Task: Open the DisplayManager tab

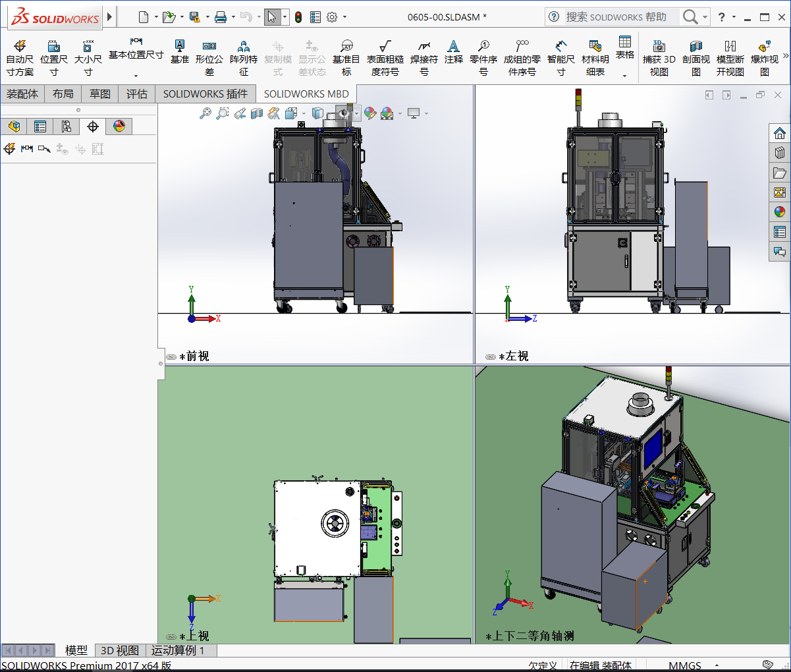Action: [119, 126]
